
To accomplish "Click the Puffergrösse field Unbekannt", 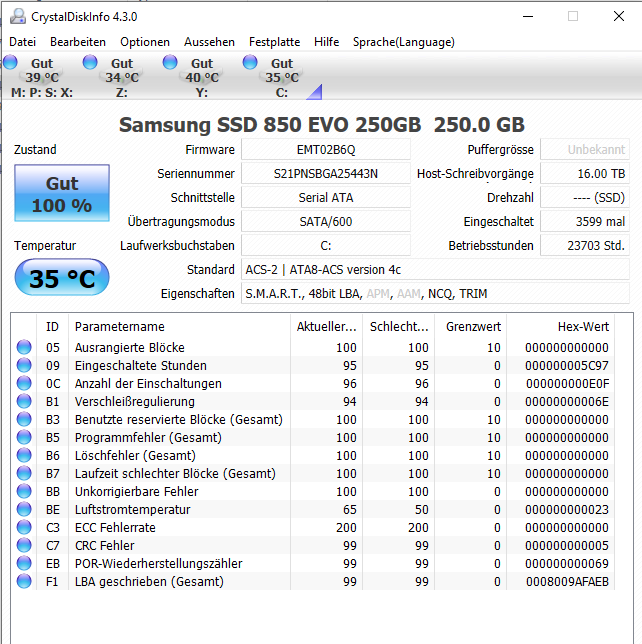I will (x=585, y=150).
